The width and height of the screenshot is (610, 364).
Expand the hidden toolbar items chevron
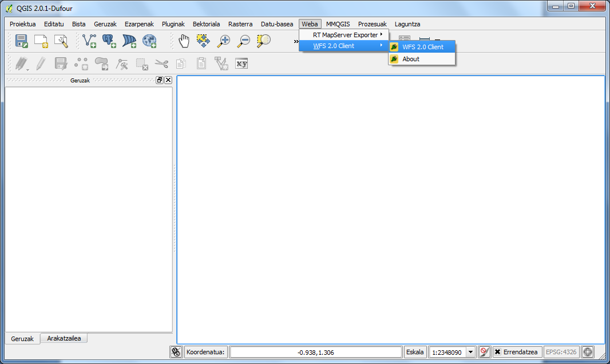pos(296,41)
